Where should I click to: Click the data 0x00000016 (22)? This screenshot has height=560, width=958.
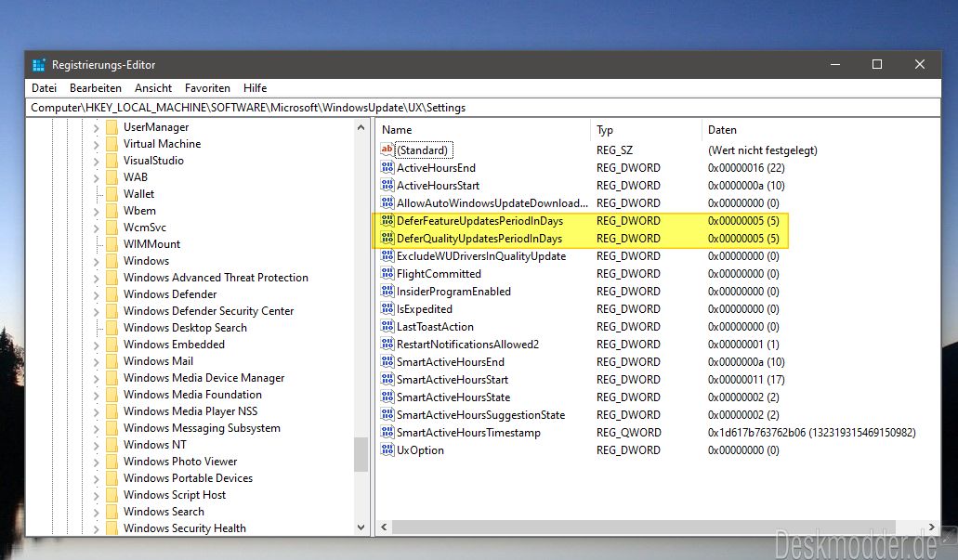[x=746, y=167]
